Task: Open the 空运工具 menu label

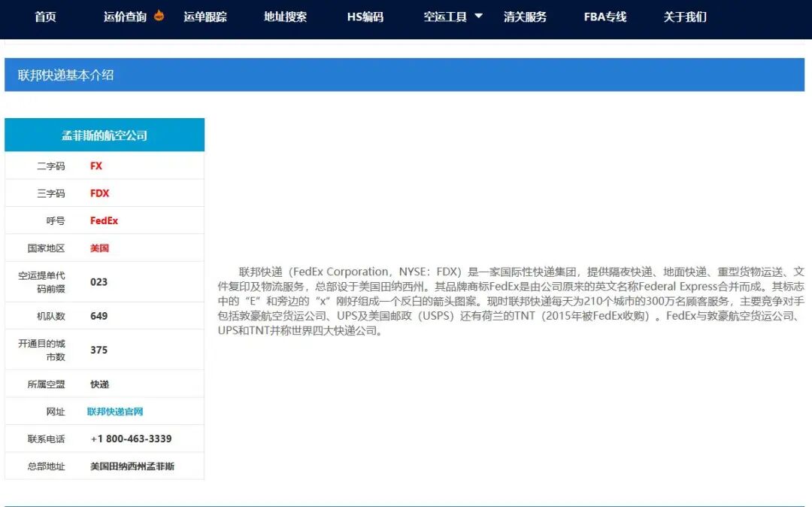Action: click(445, 17)
